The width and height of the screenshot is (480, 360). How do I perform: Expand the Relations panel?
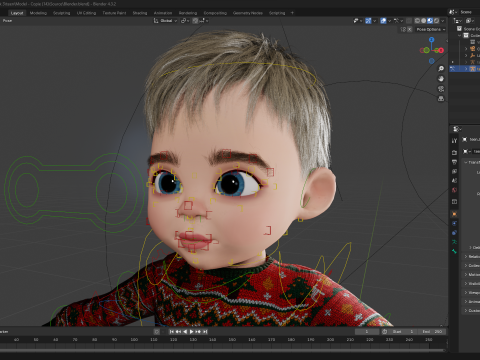click(x=466, y=256)
